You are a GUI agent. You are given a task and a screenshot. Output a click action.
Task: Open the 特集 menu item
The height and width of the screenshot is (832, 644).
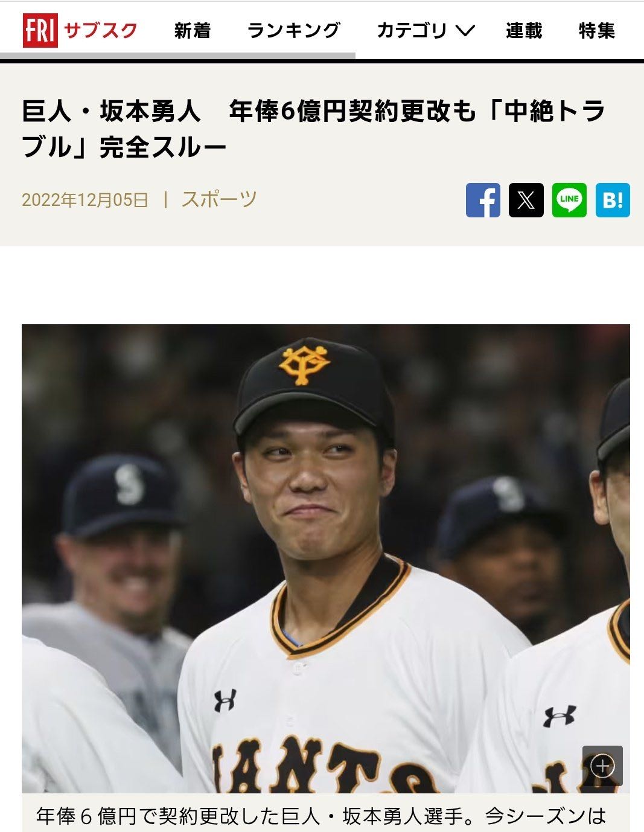click(596, 30)
